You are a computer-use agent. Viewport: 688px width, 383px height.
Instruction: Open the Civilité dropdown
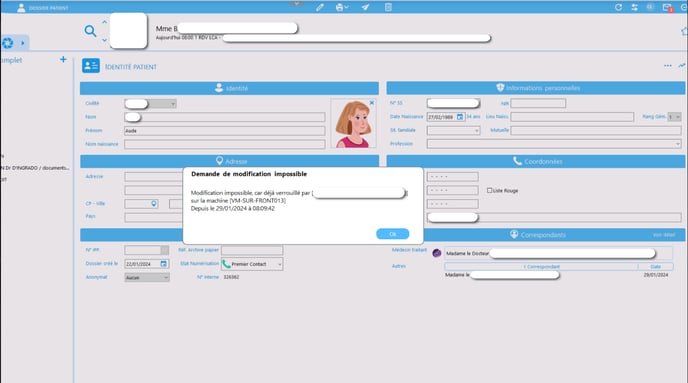pos(150,104)
